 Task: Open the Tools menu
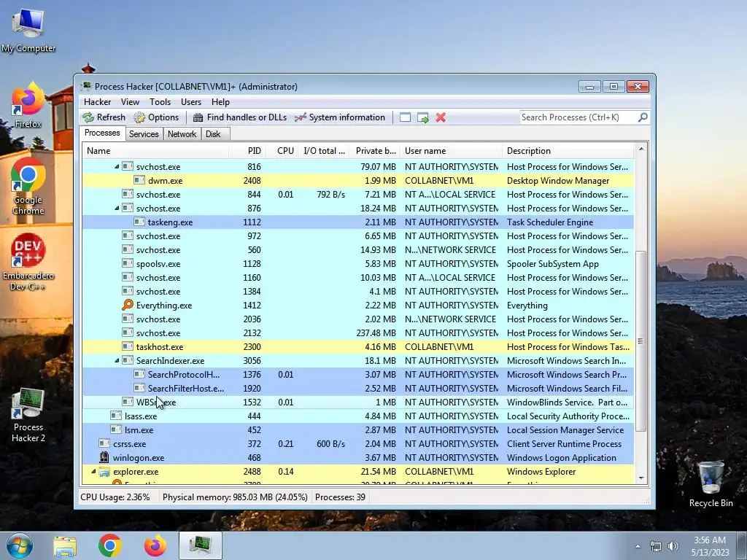click(160, 102)
